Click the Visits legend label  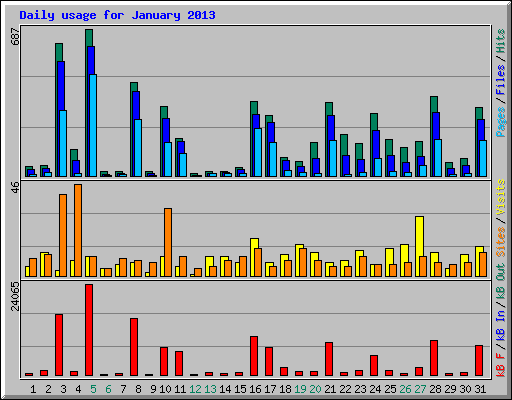(x=501, y=197)
